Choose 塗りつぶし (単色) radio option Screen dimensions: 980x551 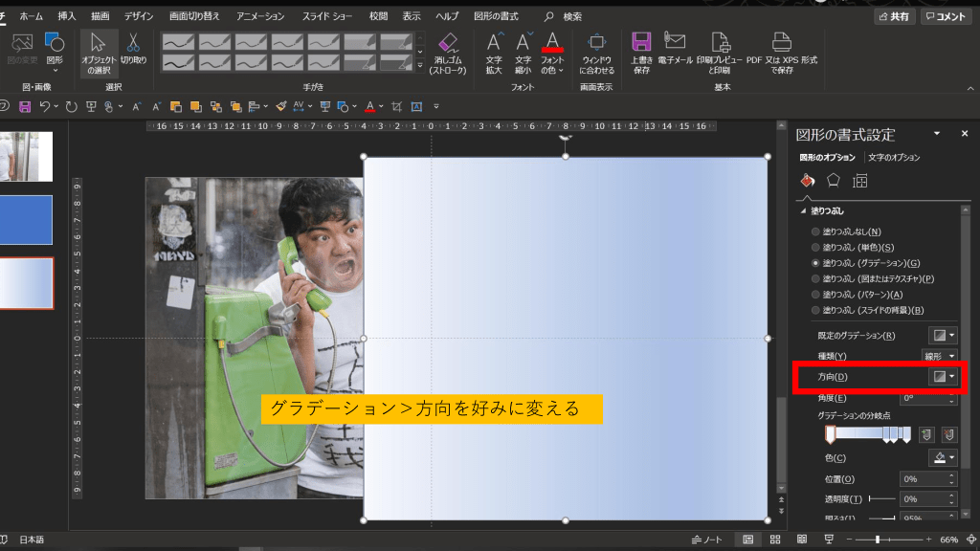[x=815, y=247]
